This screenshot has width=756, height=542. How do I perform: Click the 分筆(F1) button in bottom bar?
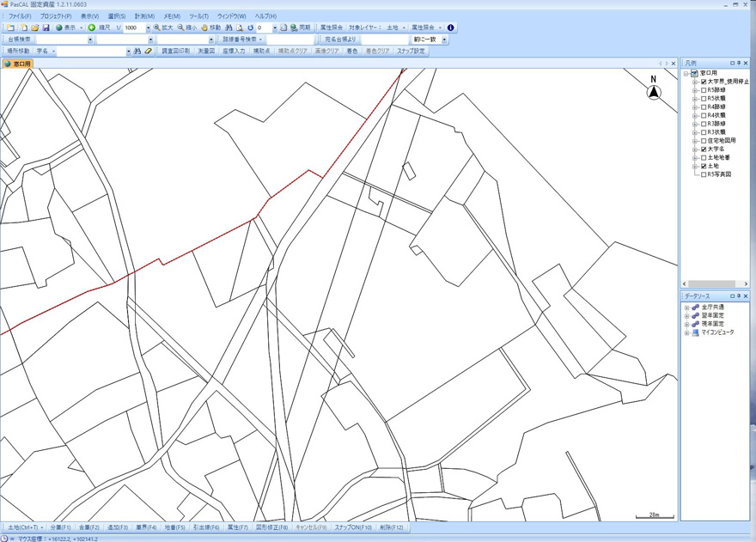click(x=60, y=527)
